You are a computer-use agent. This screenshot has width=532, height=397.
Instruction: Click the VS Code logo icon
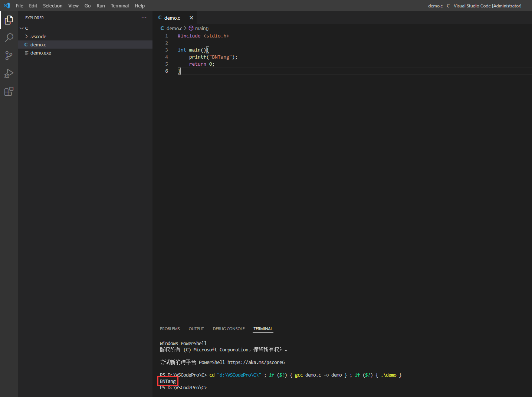click(7, 6)
